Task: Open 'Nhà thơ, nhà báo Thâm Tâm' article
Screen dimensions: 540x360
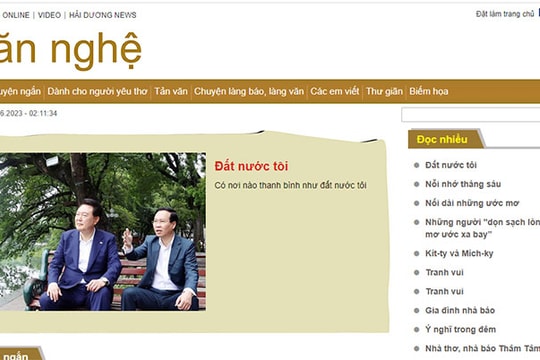Action: point(482,348)
